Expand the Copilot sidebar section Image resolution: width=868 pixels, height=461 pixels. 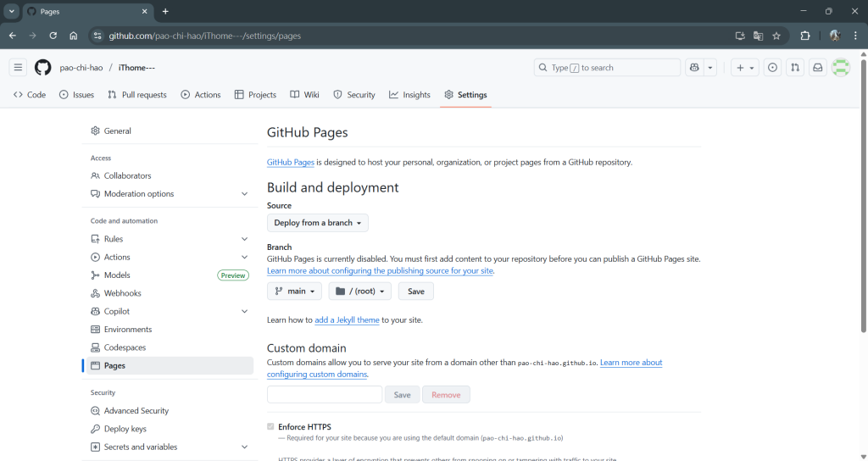pos(170,312)
